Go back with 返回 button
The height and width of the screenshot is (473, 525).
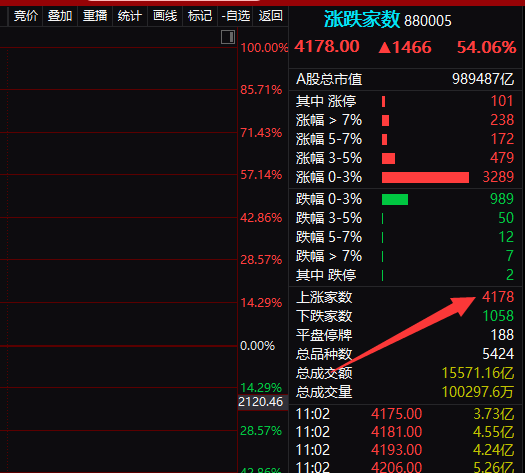coord(271,16)
